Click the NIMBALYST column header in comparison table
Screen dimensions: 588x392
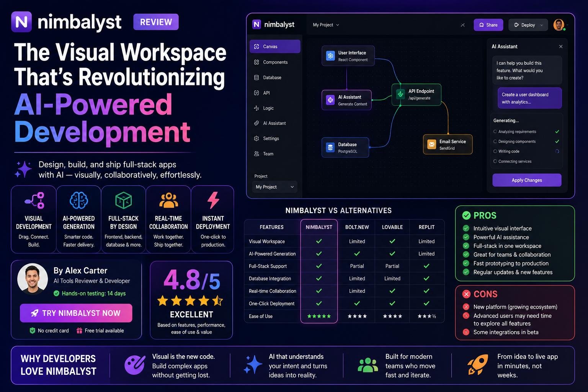point(319,227)
